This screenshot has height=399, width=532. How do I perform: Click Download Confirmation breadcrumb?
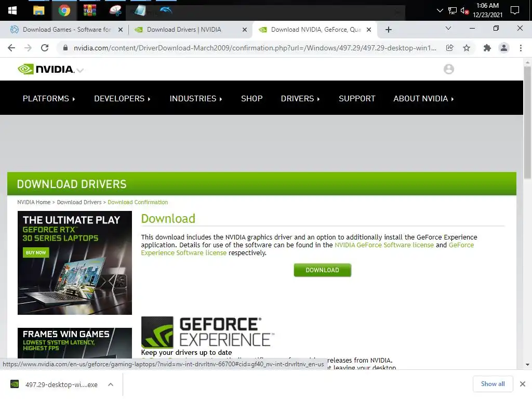[x=138, y=202]
